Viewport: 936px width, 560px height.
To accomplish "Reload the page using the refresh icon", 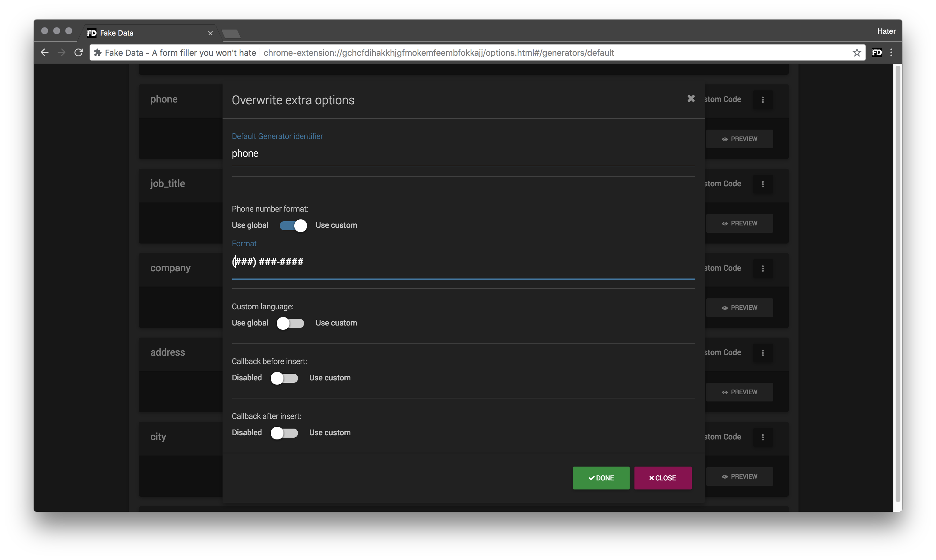I will pyautogui.click(x=78, y=53).
